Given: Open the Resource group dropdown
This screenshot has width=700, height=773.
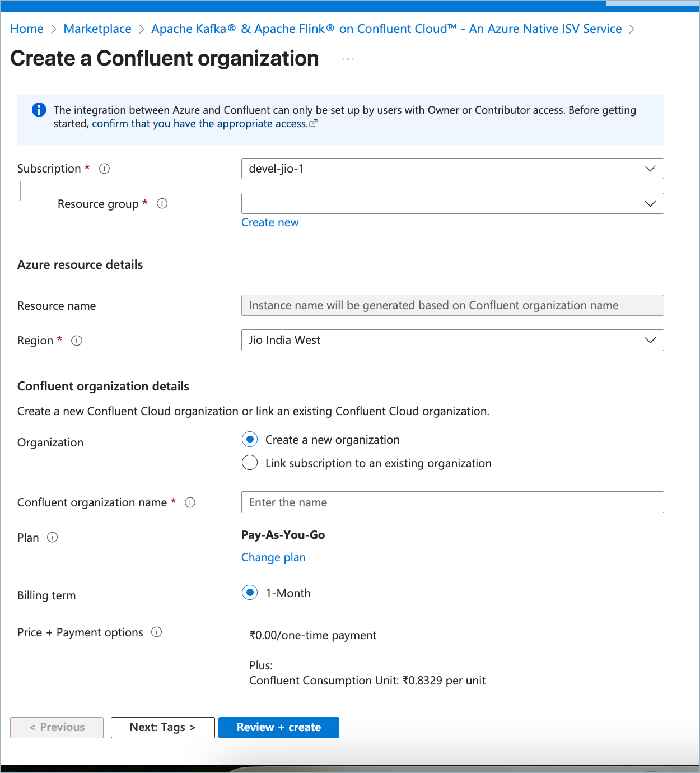Looking at the screenshot, I should coord(452,203).
